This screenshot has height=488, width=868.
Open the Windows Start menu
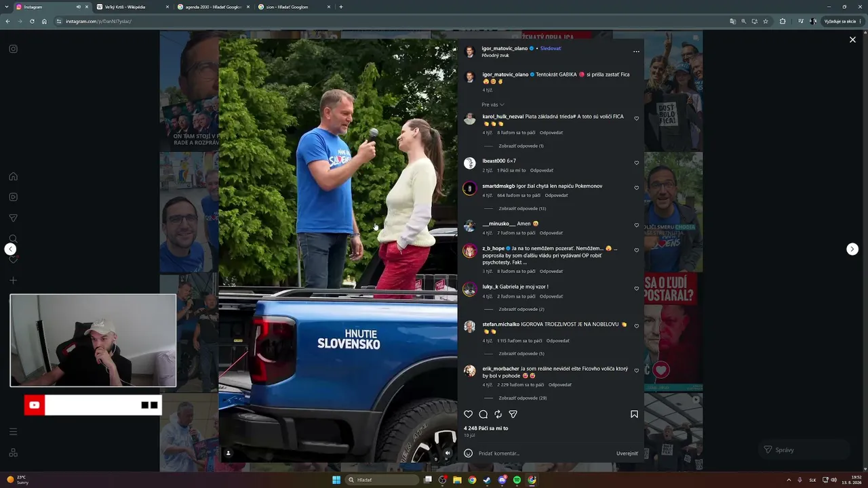[x=336, y=480]
